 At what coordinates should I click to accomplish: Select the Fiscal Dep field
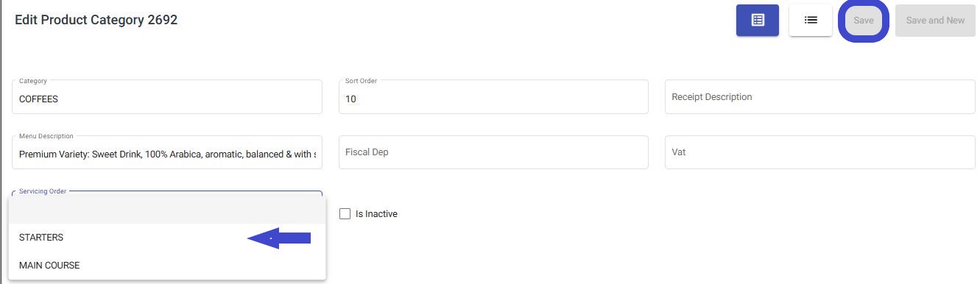click(x=493, y=152)
